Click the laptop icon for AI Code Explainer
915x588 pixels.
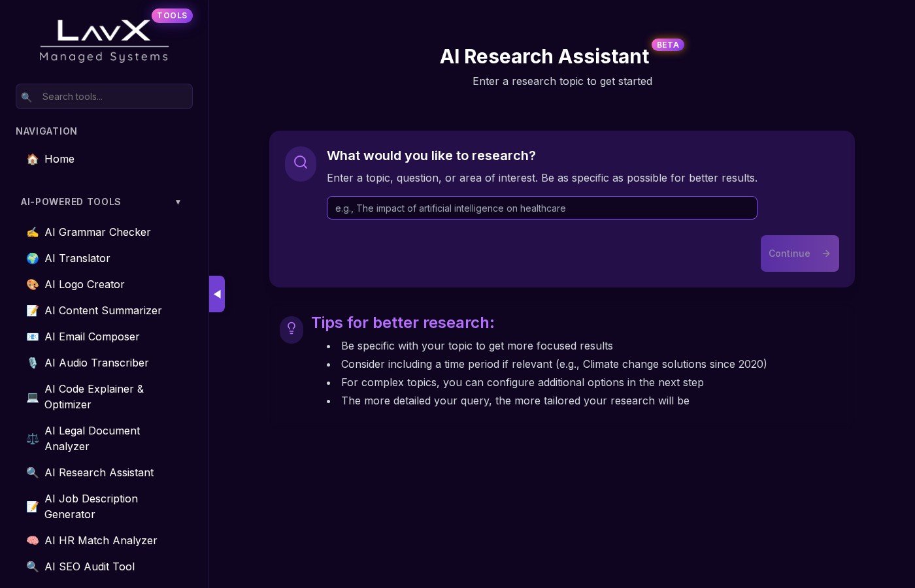pyautogui.click(x=32, y=397)
